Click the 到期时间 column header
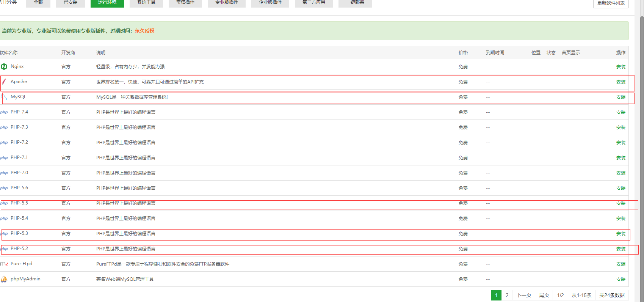The image size is (644, 302). click(495, 53)
